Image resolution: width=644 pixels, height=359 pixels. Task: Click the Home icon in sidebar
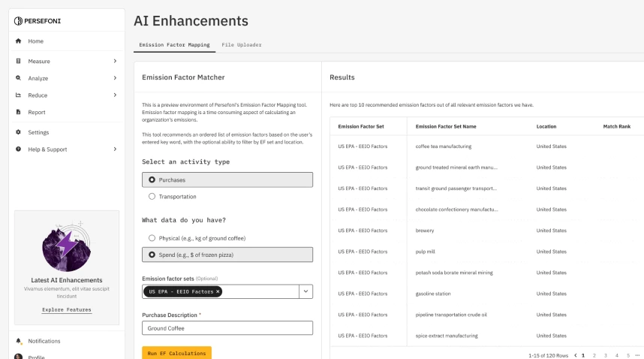[18, 41]
